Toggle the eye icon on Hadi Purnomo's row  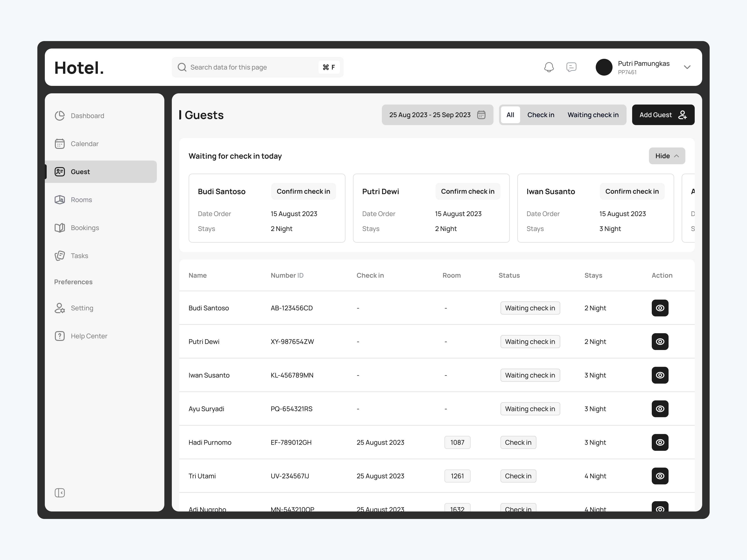point(660,442)
